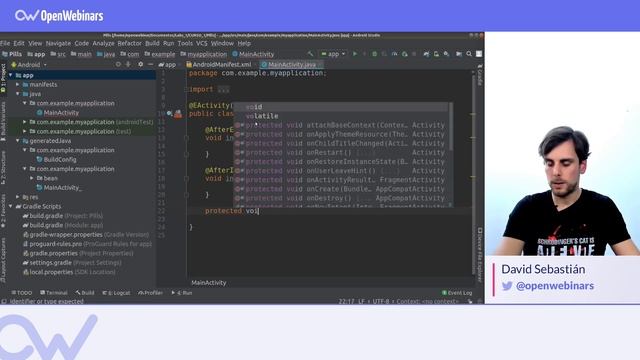Screen dimensions: 640x360
Task: Open the Android project view dropdown
Action: pos(29,64)
